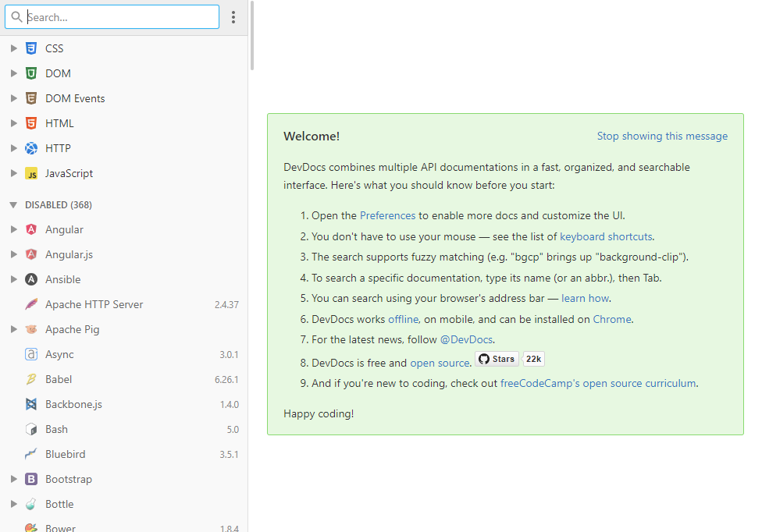Open the DOM Events docs label

pos(75,98)
